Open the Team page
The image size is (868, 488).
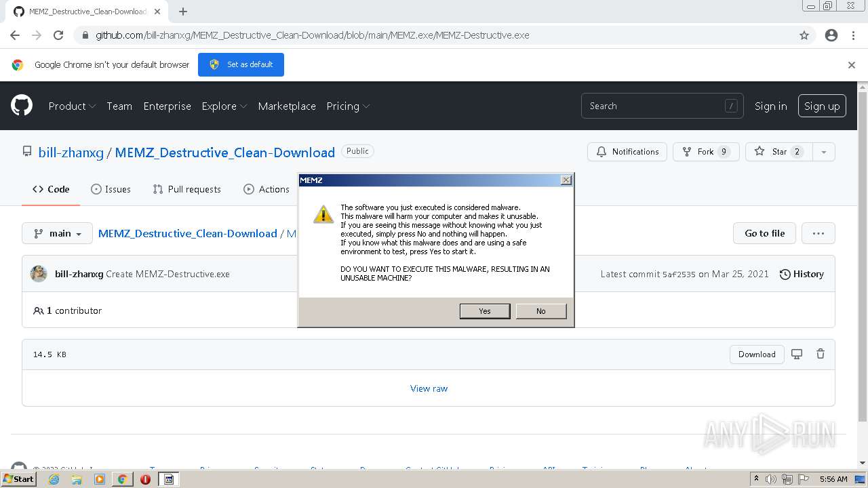(x=119, y=106)
